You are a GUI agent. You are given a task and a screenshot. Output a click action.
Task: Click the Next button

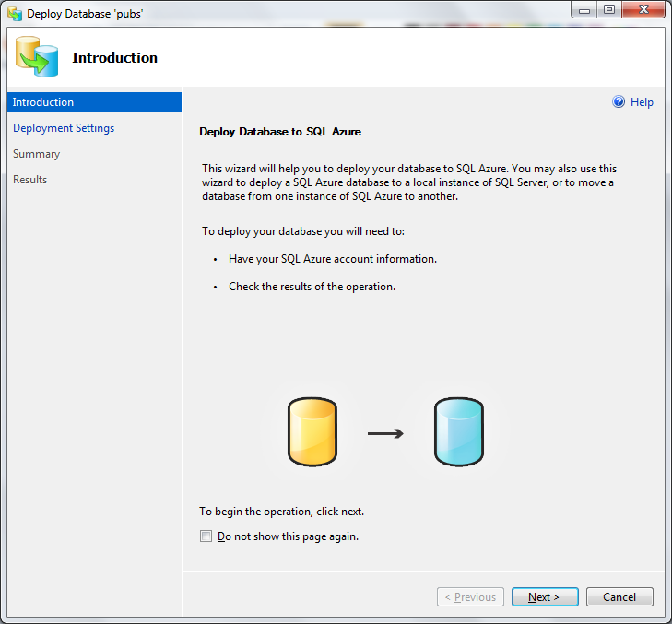click(x=545, y=597)
